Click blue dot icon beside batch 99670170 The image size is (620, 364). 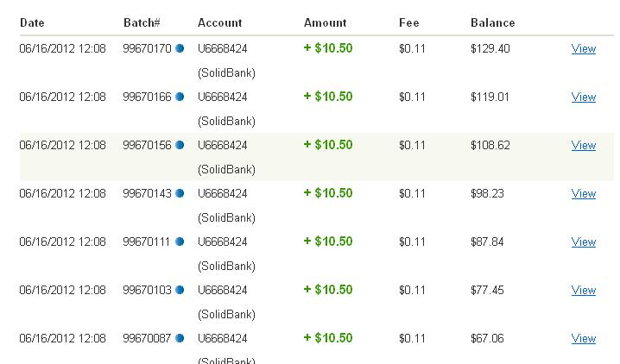[x=180, y=49]
